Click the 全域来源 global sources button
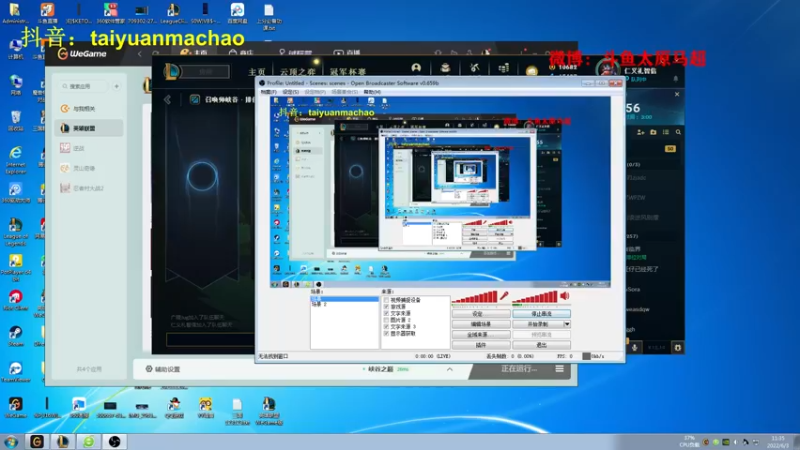 [x=481, y=335]
